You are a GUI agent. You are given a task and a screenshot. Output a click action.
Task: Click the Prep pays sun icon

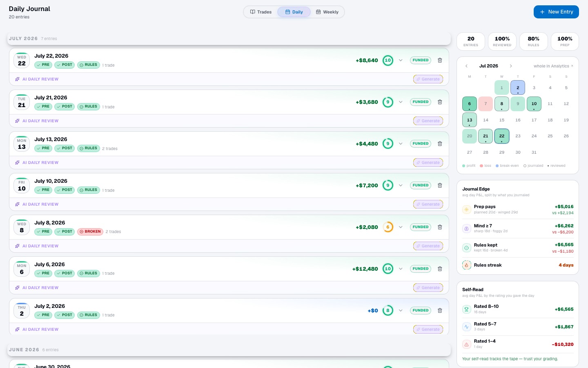[466, 209]
